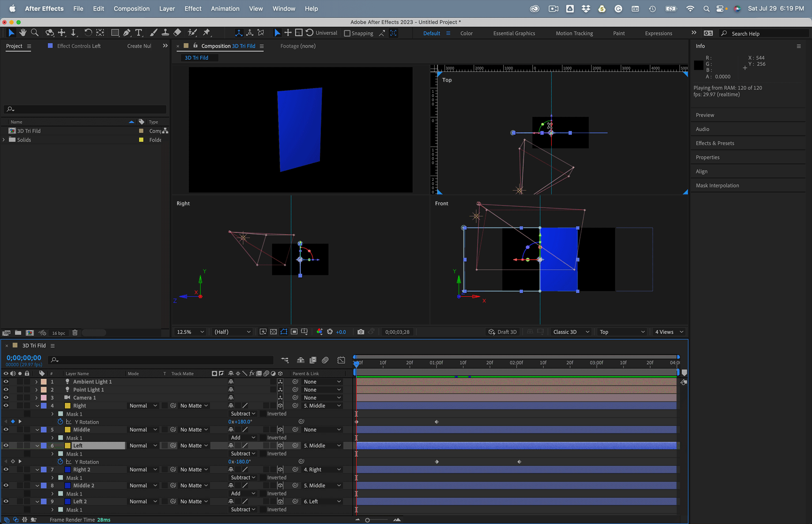812x524 pixels.
Task: Select the Puppet Pin tool
Action: click(x=206, y=33)
